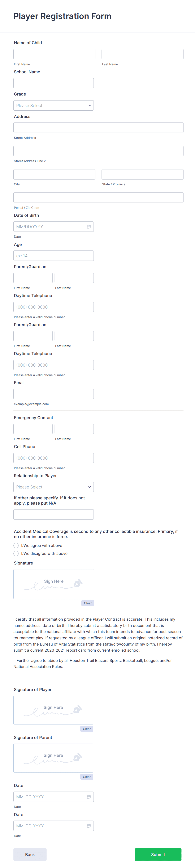Click into the School Name field
The width and height of the screenshot is (195, 868).
(x=53, y=83)
